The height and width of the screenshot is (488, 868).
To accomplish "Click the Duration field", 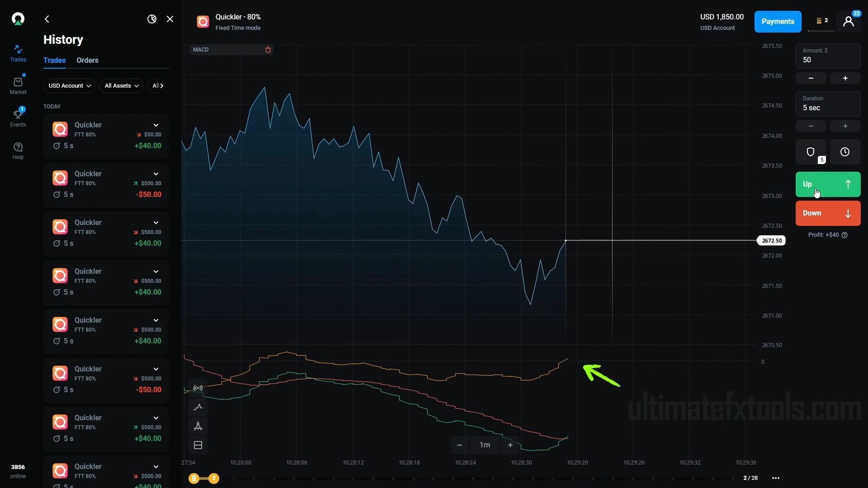I will tap(828, 104).
